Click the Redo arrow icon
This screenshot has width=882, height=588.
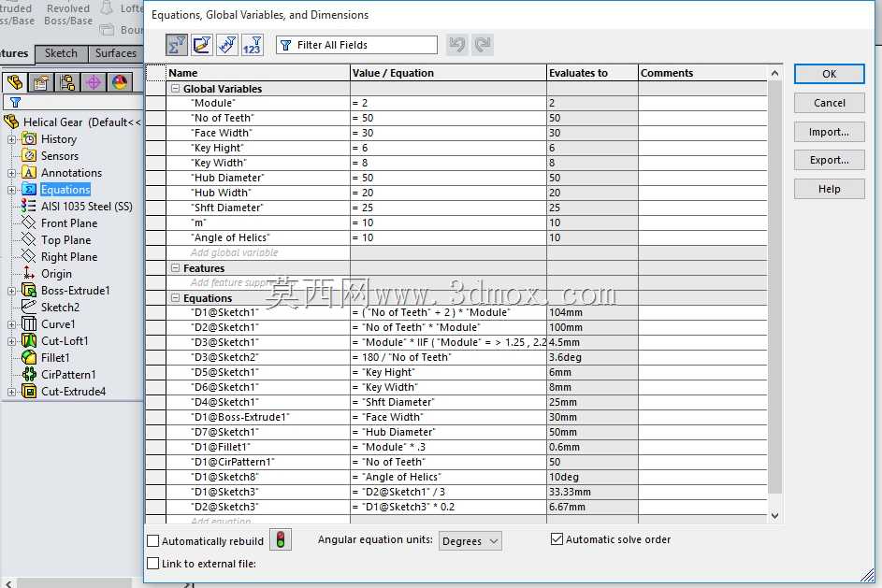pos(483,45)
